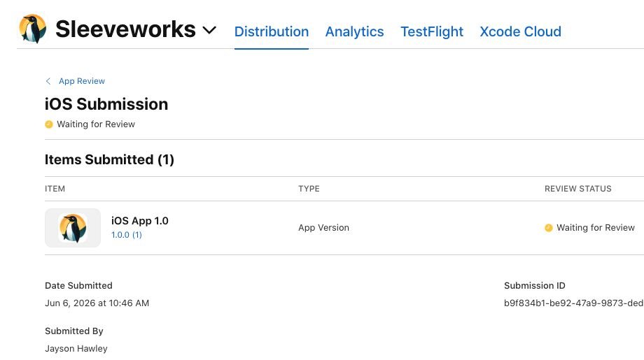The image size is (644, 360).
Task: Click the ITEM column header
Action: pyautogui.click(x=55, y=189)
